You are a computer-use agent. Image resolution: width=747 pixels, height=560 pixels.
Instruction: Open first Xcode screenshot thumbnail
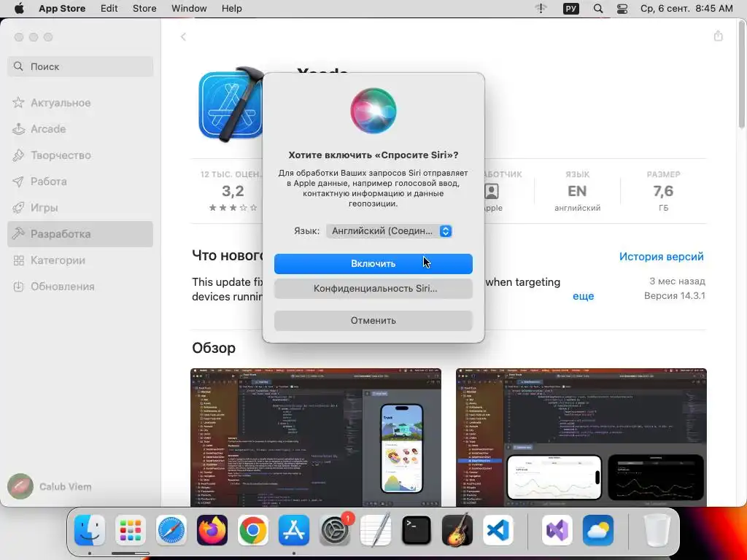coord(316,437)
